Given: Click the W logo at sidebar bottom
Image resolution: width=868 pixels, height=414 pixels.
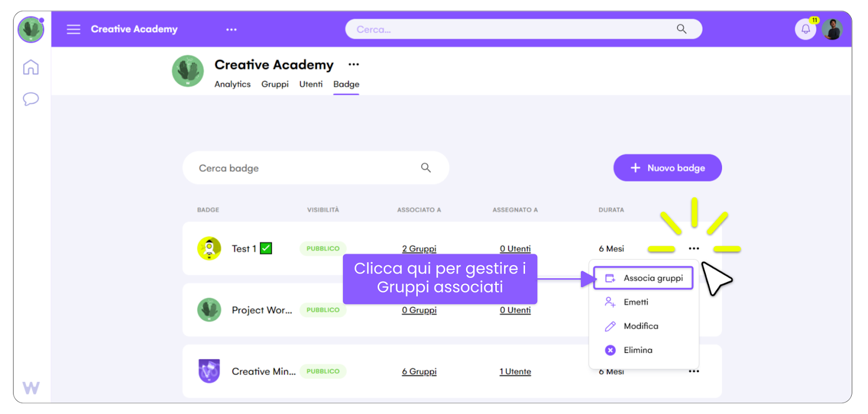Looking at the screenshot, I should [x=31, y=388].
